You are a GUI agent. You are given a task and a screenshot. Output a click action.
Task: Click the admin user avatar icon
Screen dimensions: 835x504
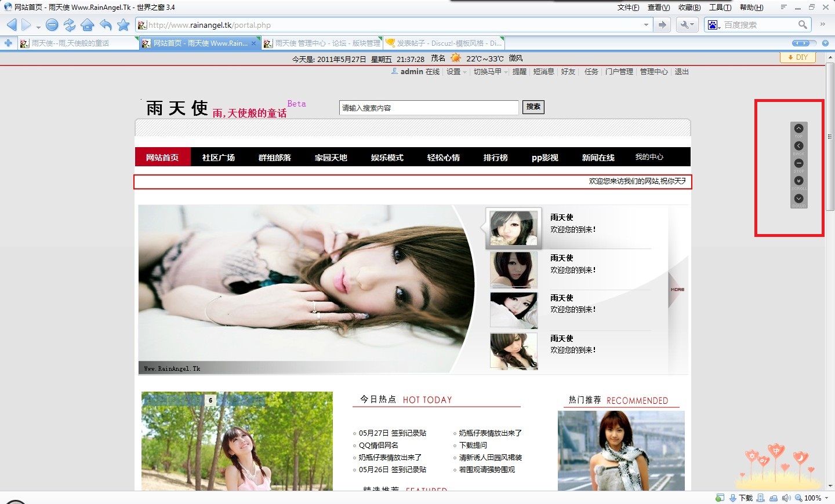click(x=394, y=71)
